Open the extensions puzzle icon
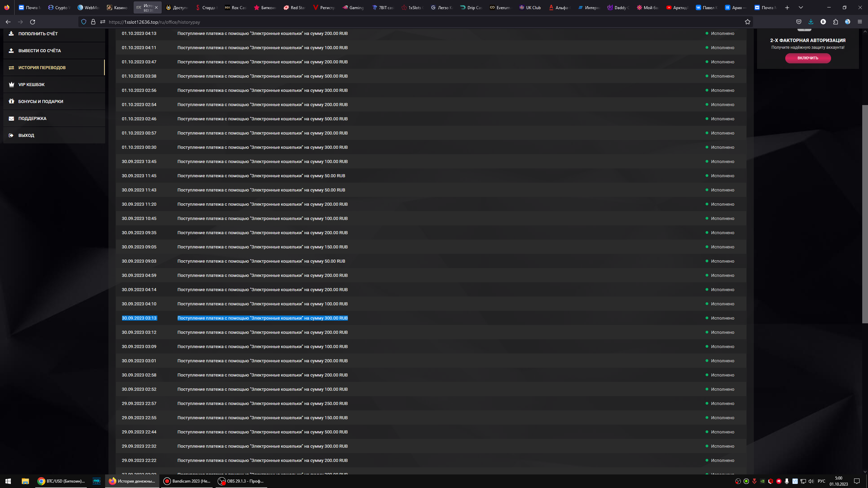 835,22
